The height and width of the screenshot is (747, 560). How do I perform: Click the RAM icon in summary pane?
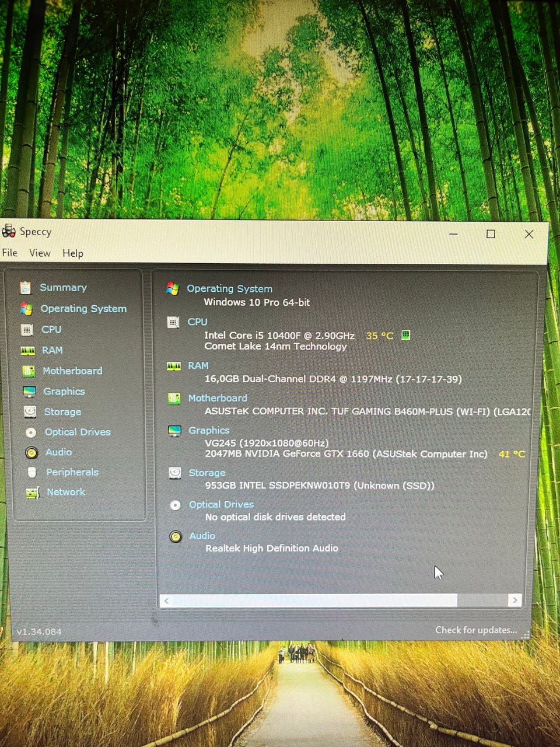coord(174,366)
